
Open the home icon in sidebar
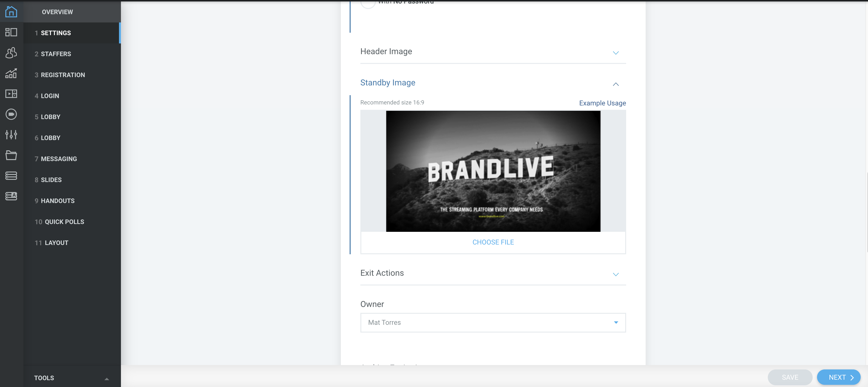coord(11,12)
